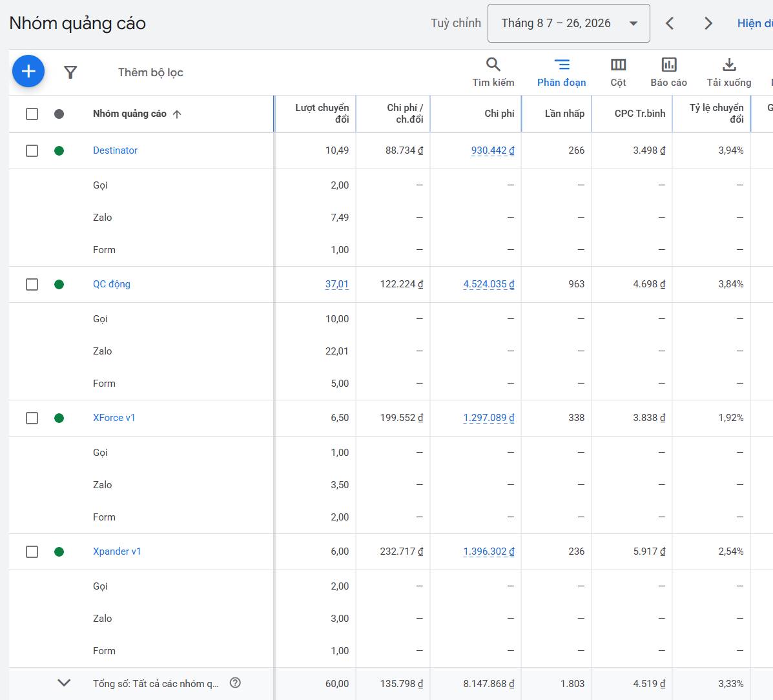Open the filter funnel icon
This screenshot has height=700, width=773.
coord(70,72)
